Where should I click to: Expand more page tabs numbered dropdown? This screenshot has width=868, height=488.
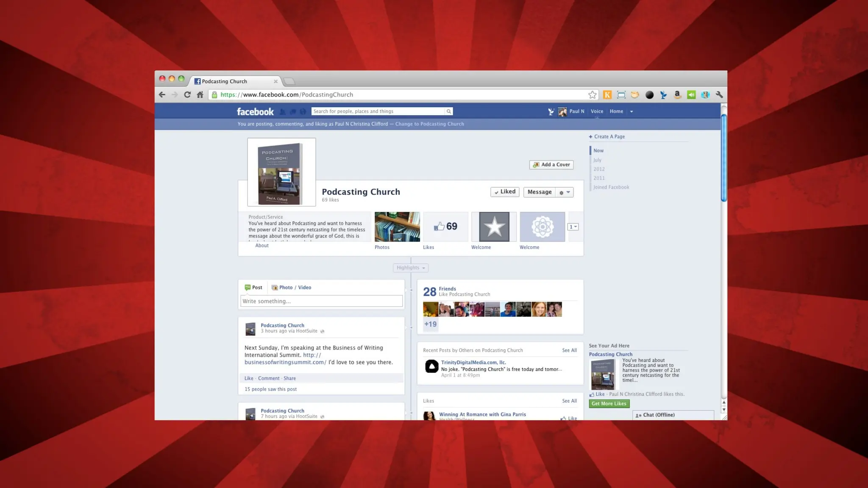(573, 227)
